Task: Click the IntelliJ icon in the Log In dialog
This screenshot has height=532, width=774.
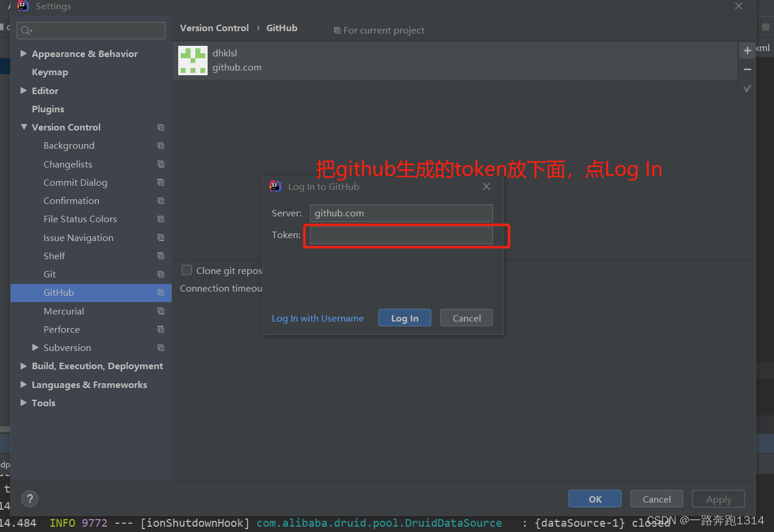Action: coord(275,186)
